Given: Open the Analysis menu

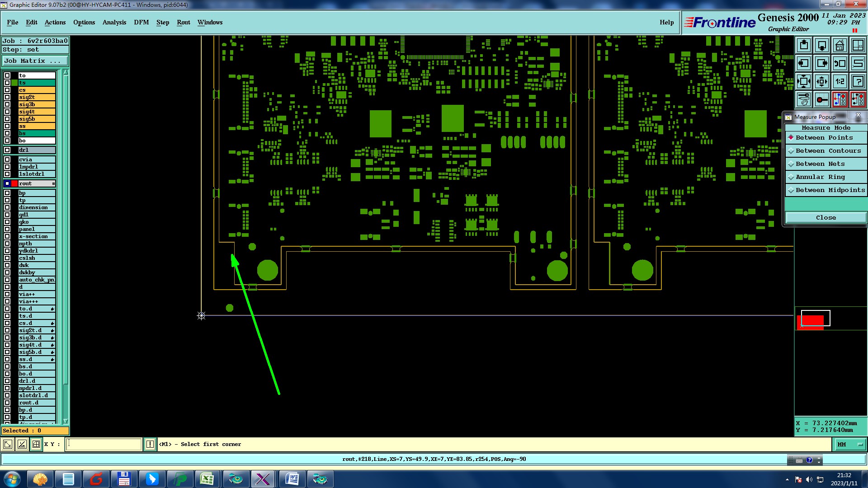Looking at the screenshot, I should point(114,22).
